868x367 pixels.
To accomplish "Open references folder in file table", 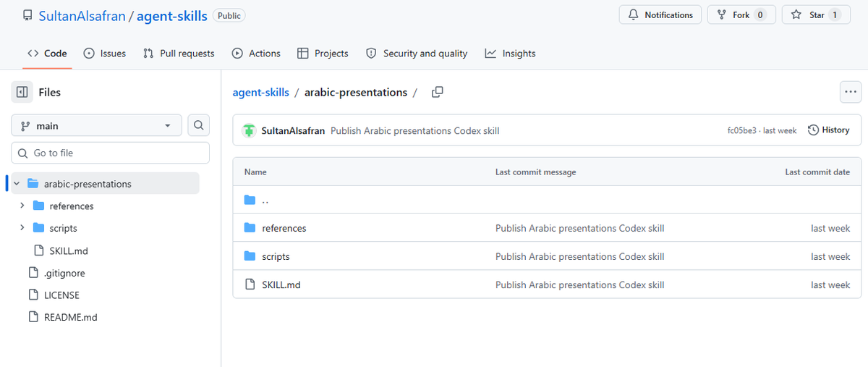I will [x=284, y=228].
